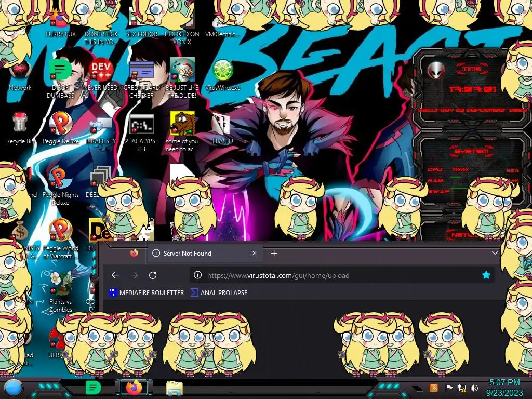Open DONT STICK THIS IN YO... shortcut
Screen dimensions: 532x399
tap(101, 34)
